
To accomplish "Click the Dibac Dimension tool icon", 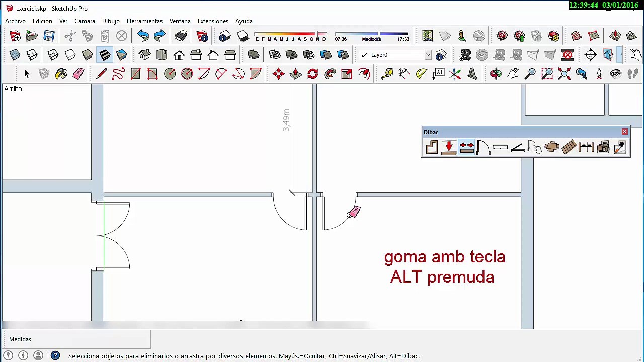I will tap(586, 147).
